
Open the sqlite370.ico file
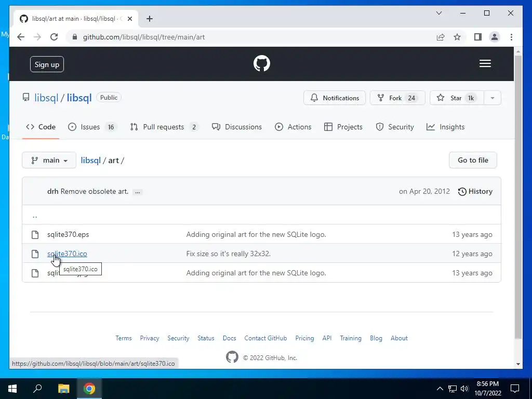point(67,254)
